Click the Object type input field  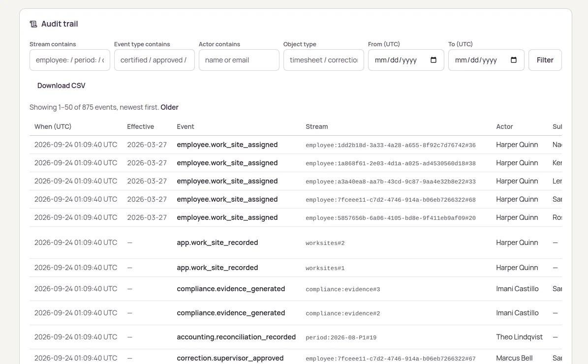tap(324, 60)
